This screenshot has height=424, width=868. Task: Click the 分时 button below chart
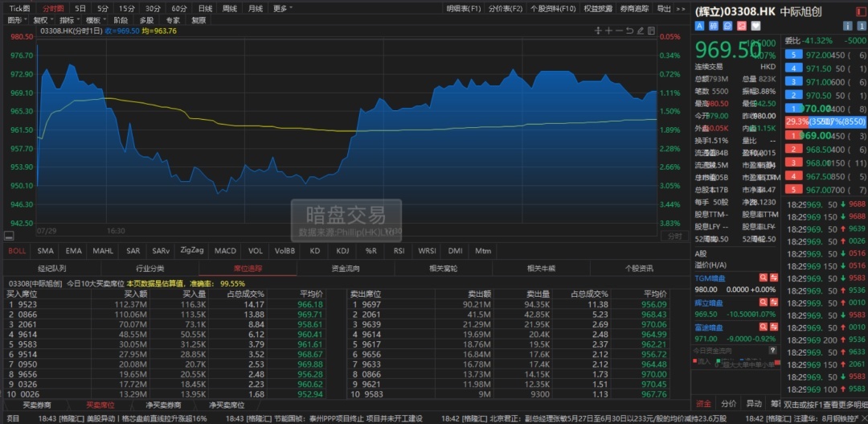tap(674, 236)
